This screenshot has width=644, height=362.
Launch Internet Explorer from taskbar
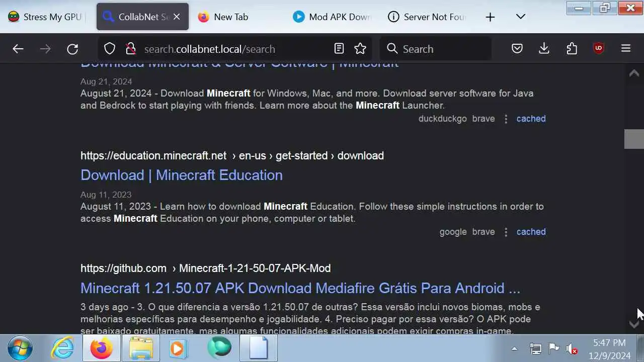click(63, 348)
